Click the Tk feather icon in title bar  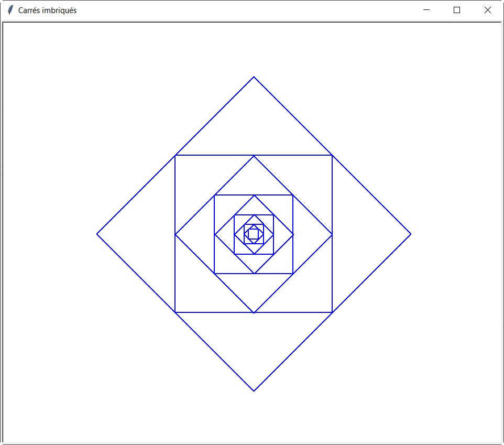click(10, 10)
